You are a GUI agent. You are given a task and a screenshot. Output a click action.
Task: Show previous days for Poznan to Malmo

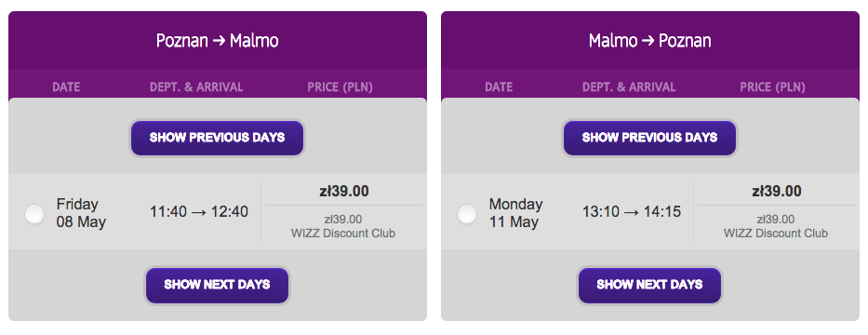point(217,138)
